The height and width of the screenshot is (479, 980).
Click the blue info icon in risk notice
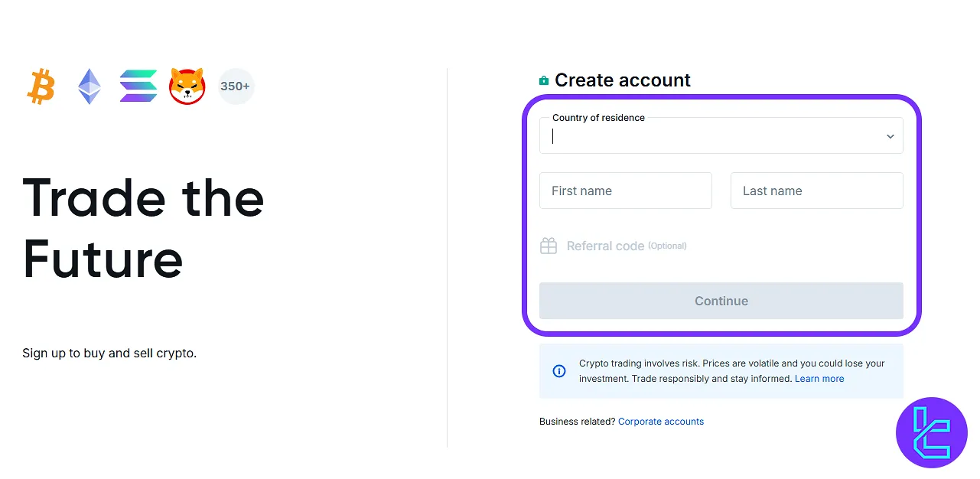coord(559,371)
